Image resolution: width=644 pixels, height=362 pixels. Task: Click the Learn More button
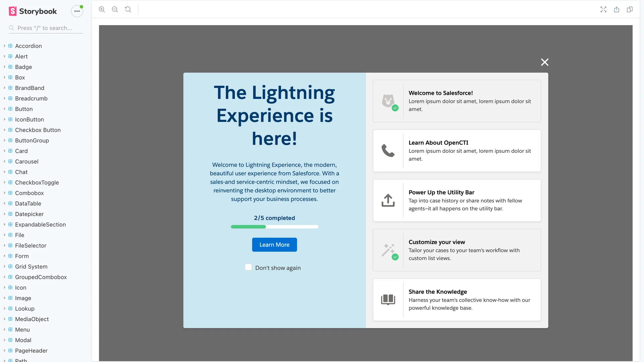tap(274, 245)
